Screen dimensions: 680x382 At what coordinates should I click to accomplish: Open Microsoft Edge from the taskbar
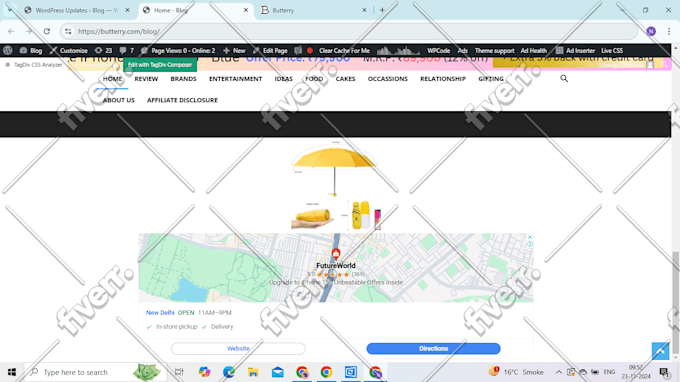(229, 372)
